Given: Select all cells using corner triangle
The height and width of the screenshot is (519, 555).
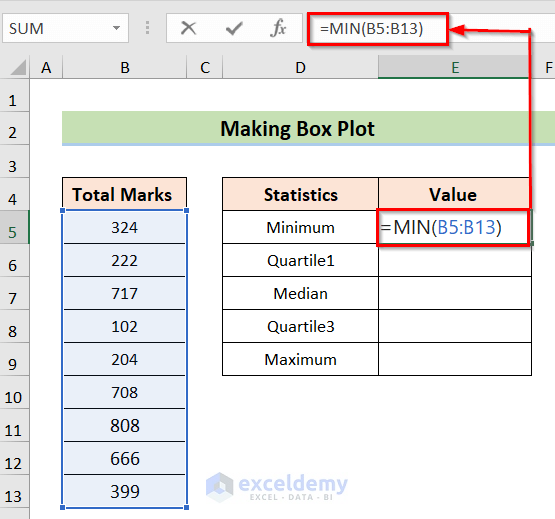Looking at the screenshot, I should click(x=18, y=67).
